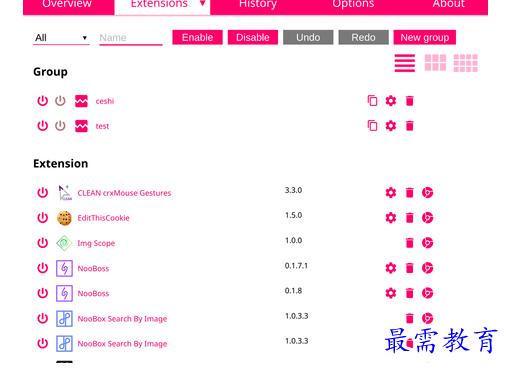Uninstall EditThisCookie via trash icon
Viewport: 506px width, 372px height.
[x=410, y=218]
